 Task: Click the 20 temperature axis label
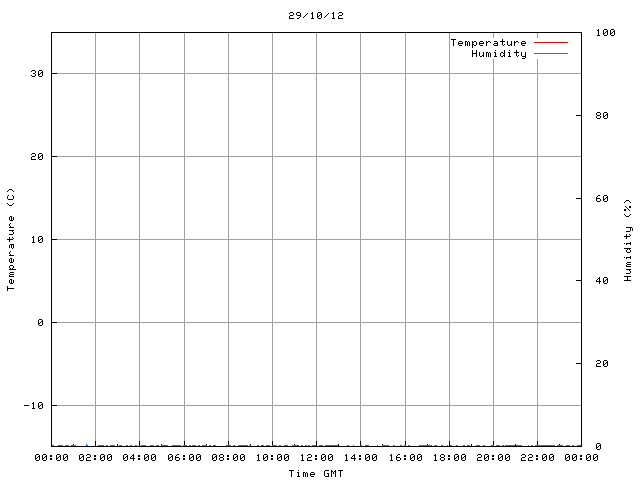(x=37, y=156)
